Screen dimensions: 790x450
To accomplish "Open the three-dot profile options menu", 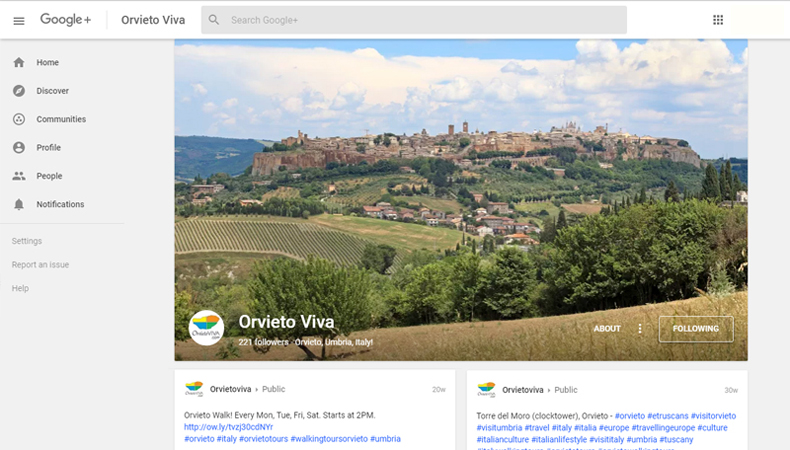I will [640, 329].
